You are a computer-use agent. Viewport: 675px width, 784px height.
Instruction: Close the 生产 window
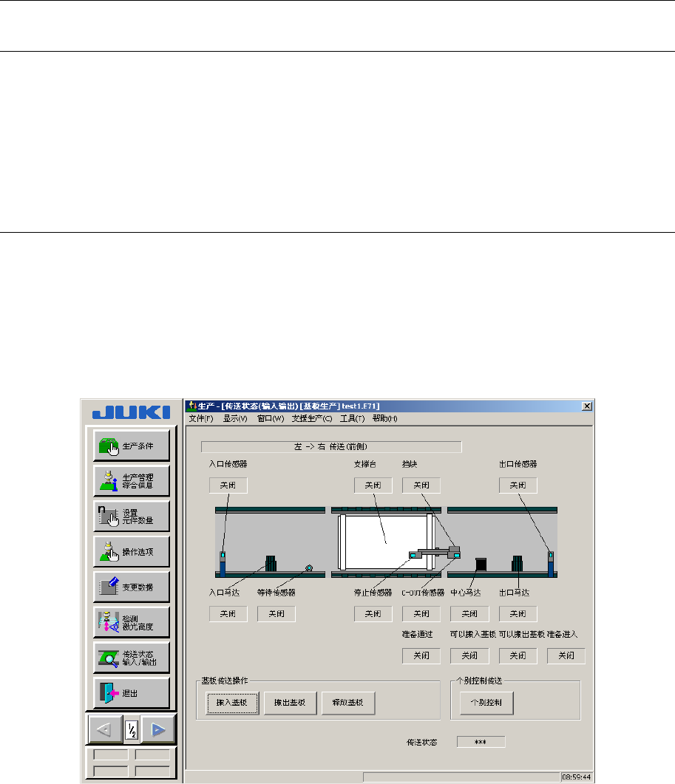point(588,406)
